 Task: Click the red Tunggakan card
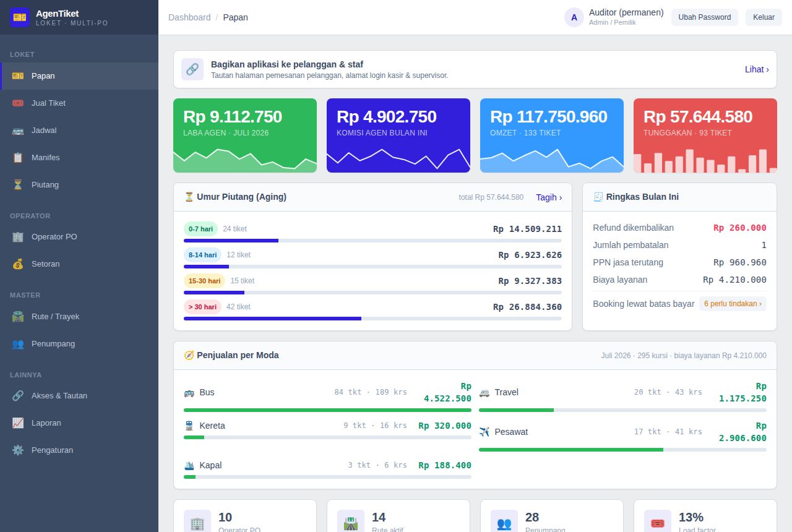pos(705,135)
